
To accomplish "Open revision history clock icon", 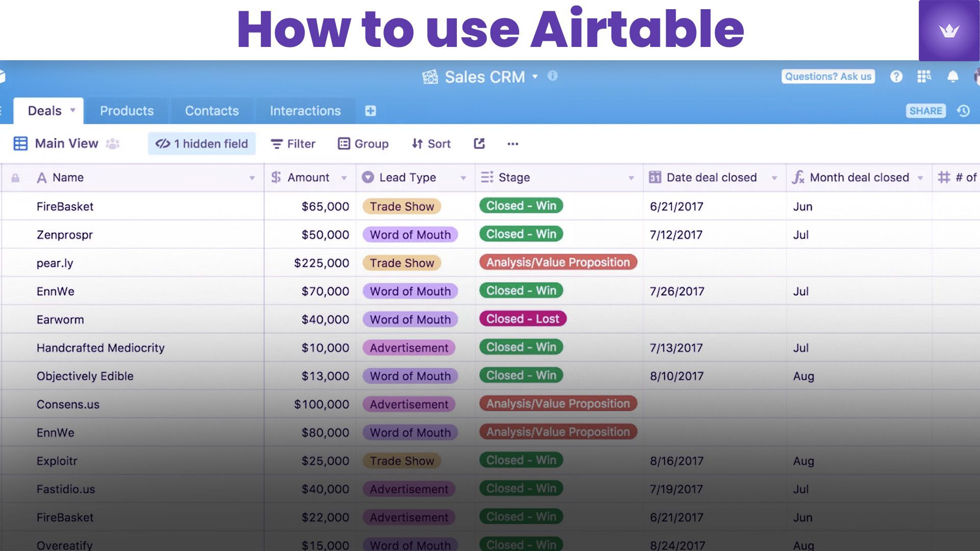I will (x=963, y=111).
